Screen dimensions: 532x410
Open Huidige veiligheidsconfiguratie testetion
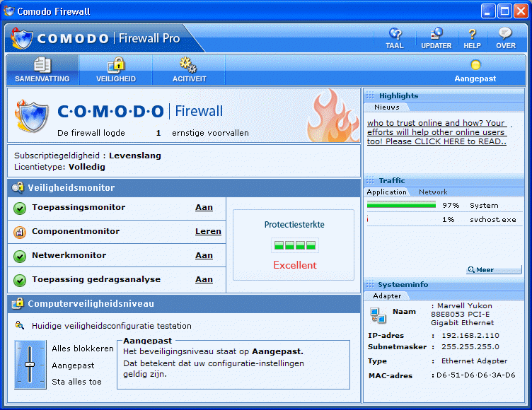112,326
